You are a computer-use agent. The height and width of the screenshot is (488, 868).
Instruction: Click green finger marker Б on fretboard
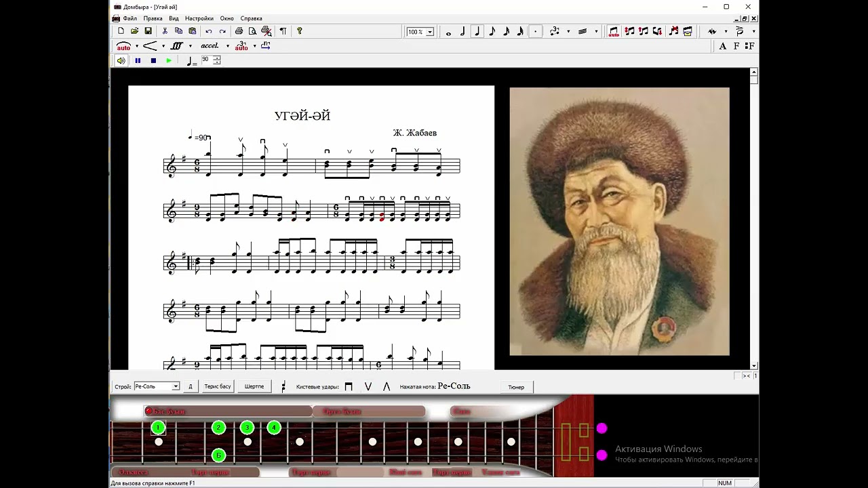(x=218, y=455)
